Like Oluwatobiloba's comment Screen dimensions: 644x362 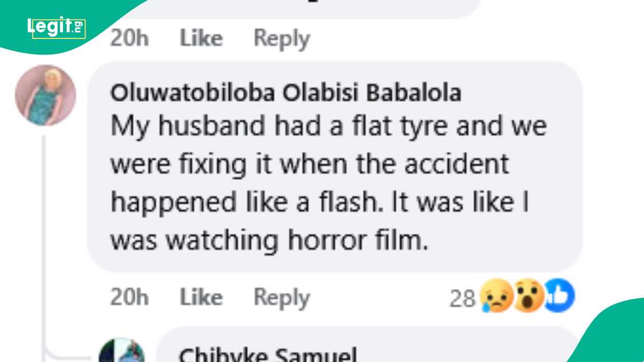click(x=200, y=296)
